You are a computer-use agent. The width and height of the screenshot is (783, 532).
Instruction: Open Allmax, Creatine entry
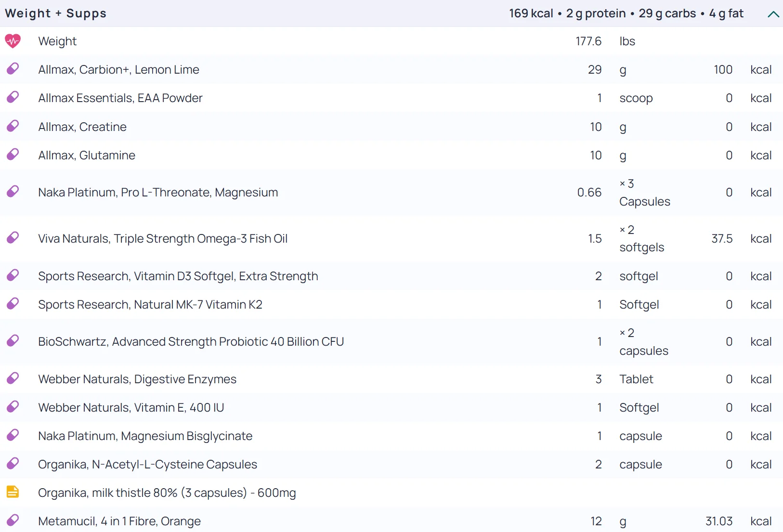pyautogui.click(x=82, y=127)
